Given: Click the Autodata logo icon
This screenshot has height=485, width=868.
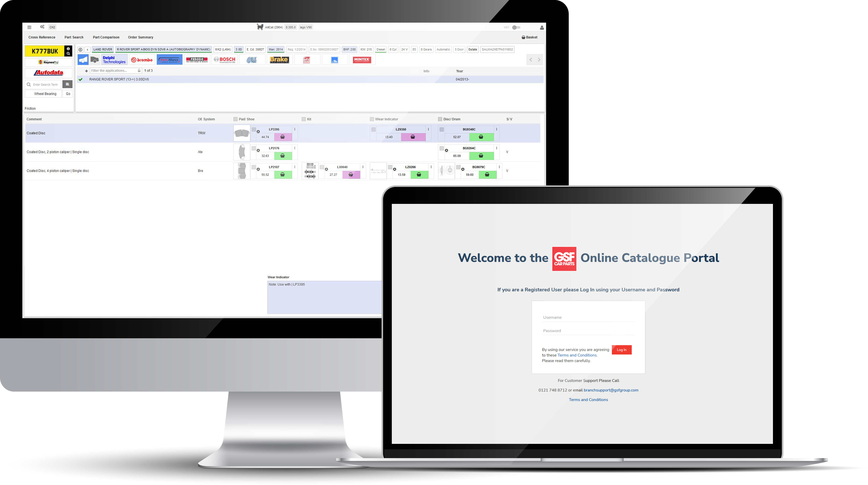Looking at the screenshot, I should click(48, 73).
